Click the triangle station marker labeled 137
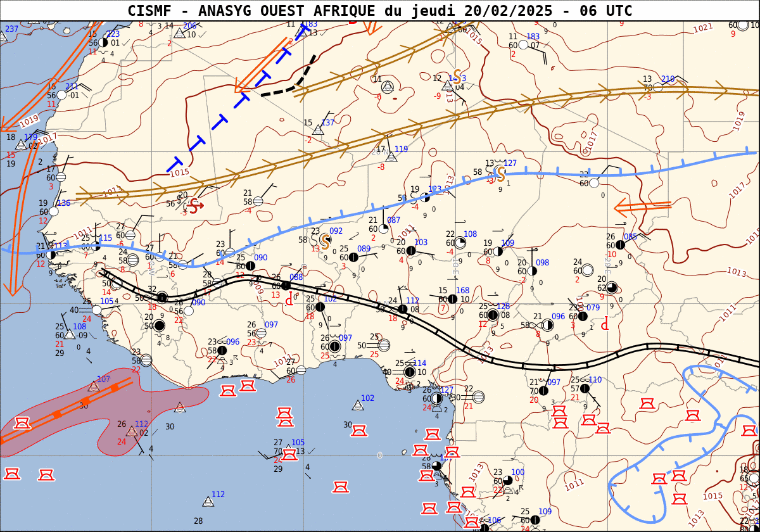Image resolution: width=760 pixels, height=532 pixels. [318, 130]
